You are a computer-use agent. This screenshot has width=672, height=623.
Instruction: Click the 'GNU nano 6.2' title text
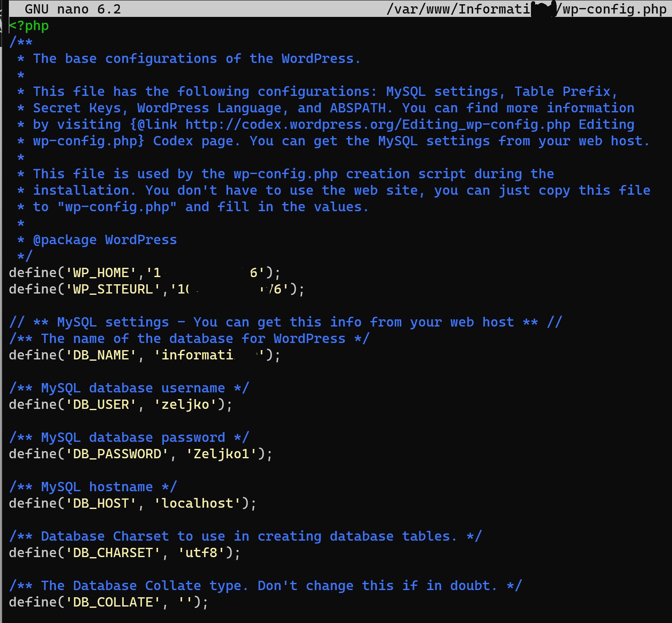pyautogui.click(x=73, y=9)
